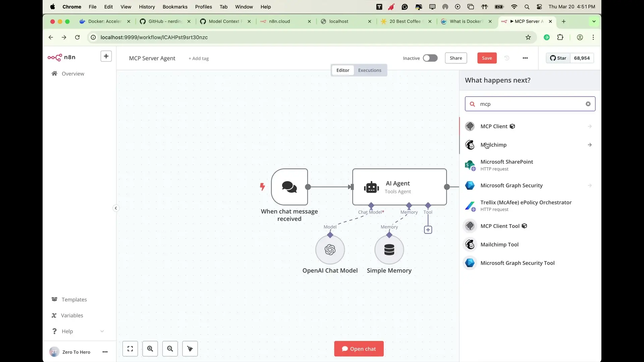
Task: Click the 68,954 star count
Action: (582, 58)
